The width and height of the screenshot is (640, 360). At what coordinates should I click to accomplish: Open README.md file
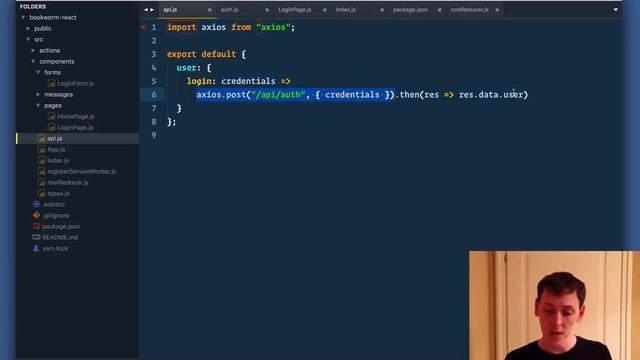[x=60, y=237]
